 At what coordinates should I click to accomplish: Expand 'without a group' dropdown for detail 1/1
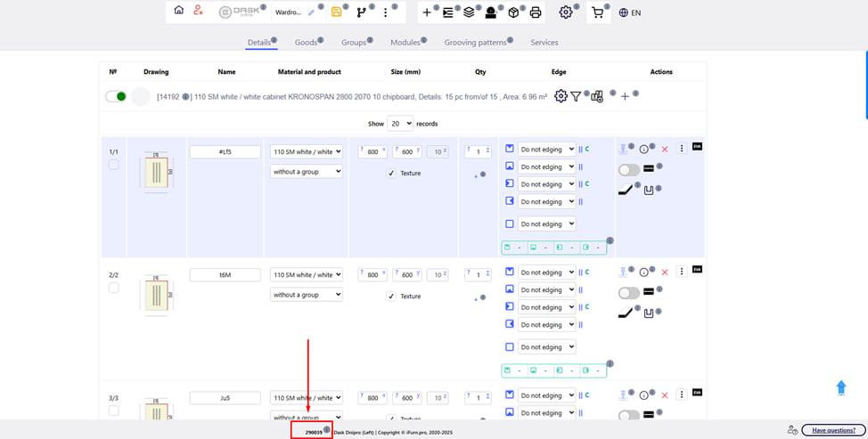(x=307, y=172)
